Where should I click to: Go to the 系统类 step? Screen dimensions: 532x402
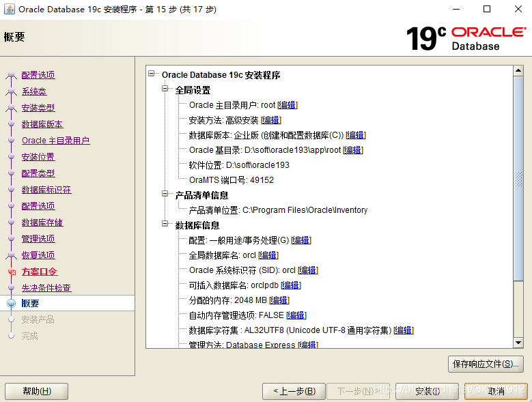[x=34, y=91]
